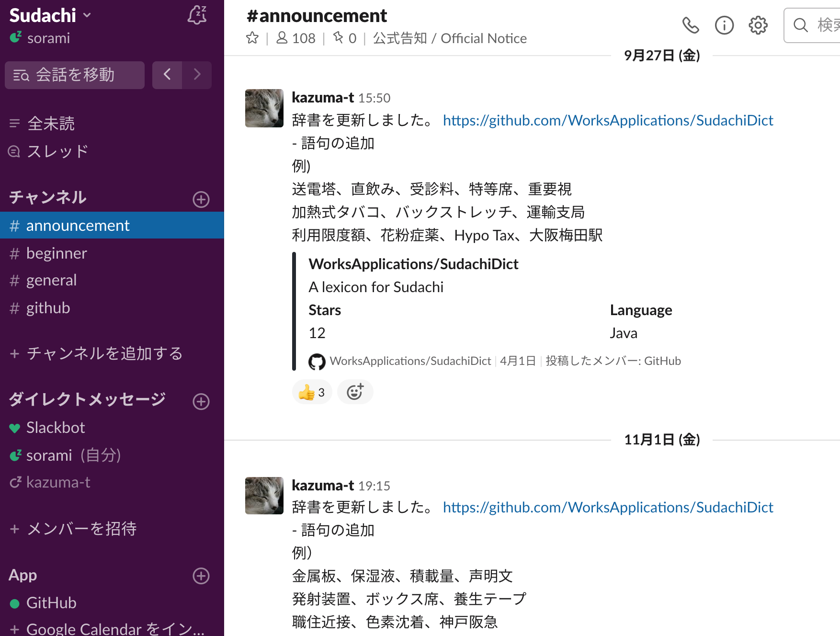Add a reaction with the smiley-plus icon
840x636 pixels.
[355, 392]
